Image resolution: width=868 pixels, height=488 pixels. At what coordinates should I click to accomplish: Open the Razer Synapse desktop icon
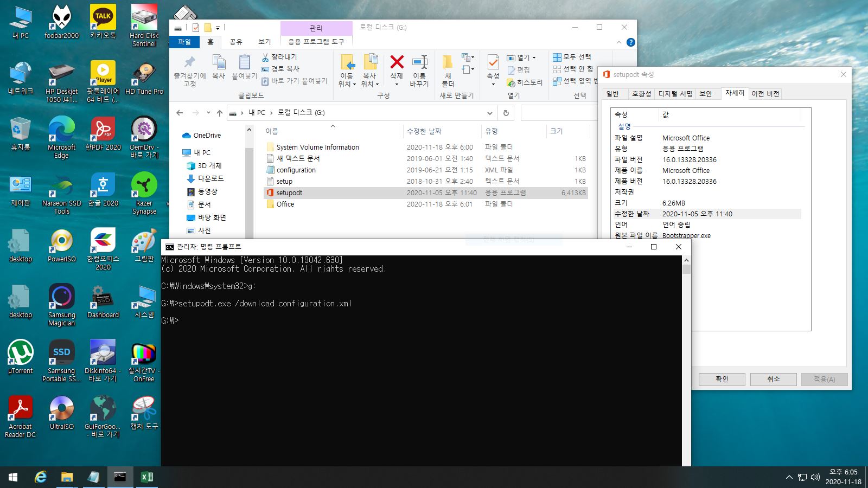coord(144,194)
